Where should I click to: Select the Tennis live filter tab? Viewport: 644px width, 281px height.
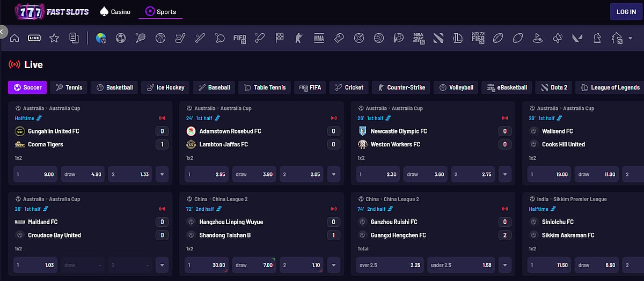click(69, 87)
